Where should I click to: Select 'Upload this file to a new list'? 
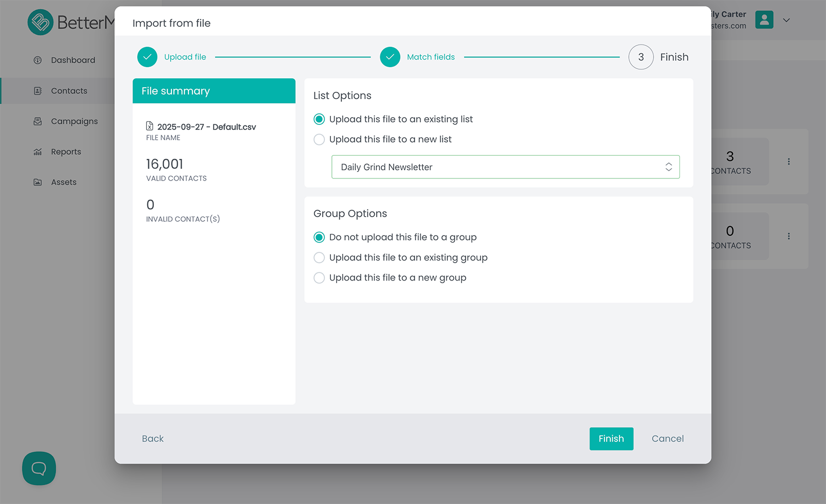[320, 140]
